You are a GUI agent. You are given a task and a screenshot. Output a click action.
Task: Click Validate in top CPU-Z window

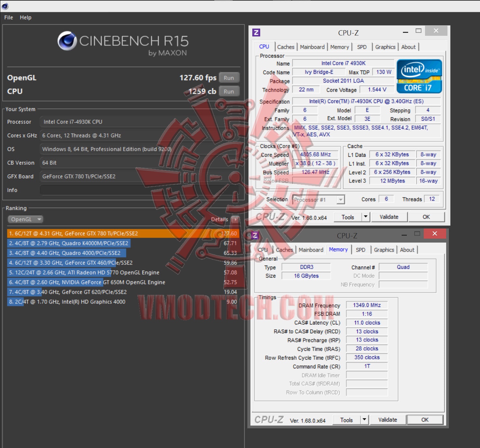(389, 217)
